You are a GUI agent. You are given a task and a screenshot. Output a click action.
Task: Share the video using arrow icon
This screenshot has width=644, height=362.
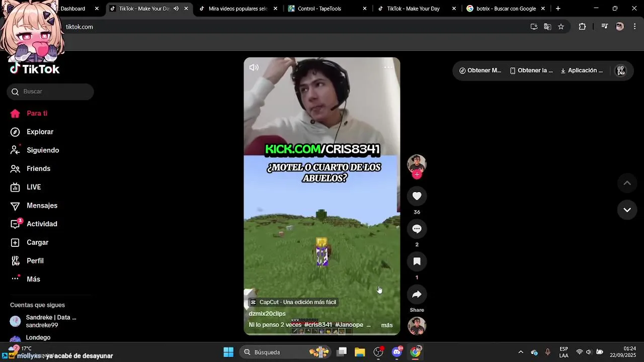pos(417,294)
